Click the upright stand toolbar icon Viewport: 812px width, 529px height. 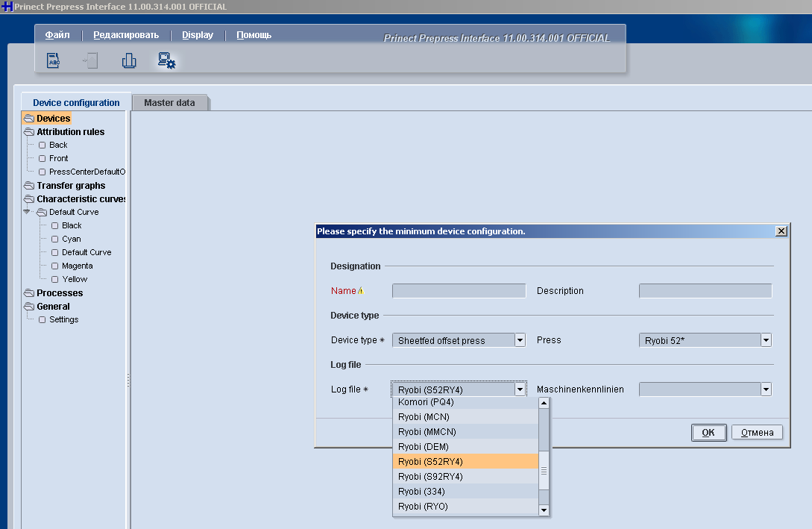(x=129, y=60)
